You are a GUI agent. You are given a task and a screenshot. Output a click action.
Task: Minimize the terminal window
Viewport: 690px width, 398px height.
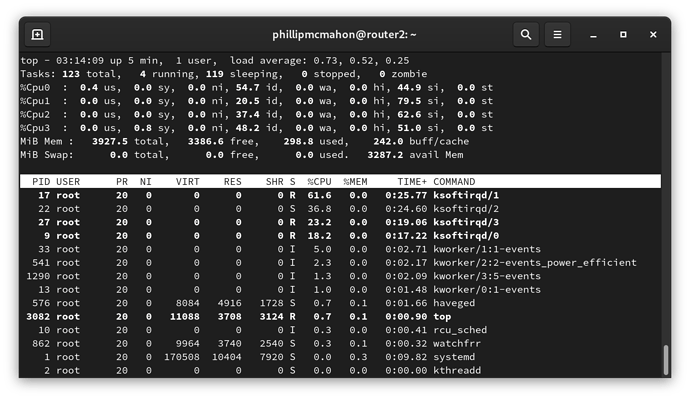point(593,34)
